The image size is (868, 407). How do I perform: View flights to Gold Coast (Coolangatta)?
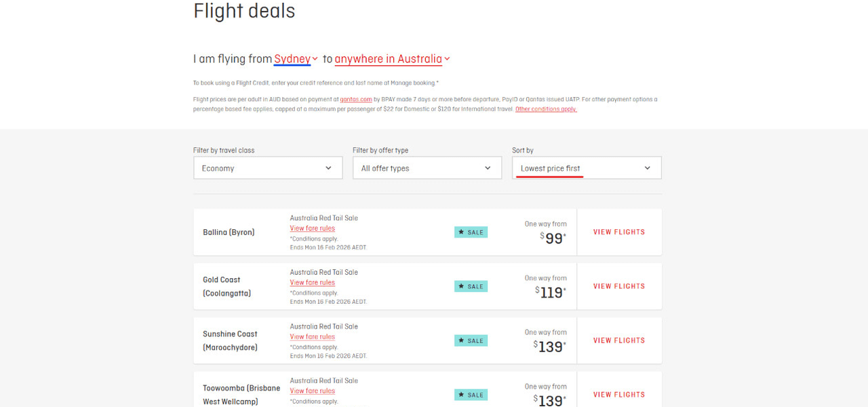coord(618,286)
